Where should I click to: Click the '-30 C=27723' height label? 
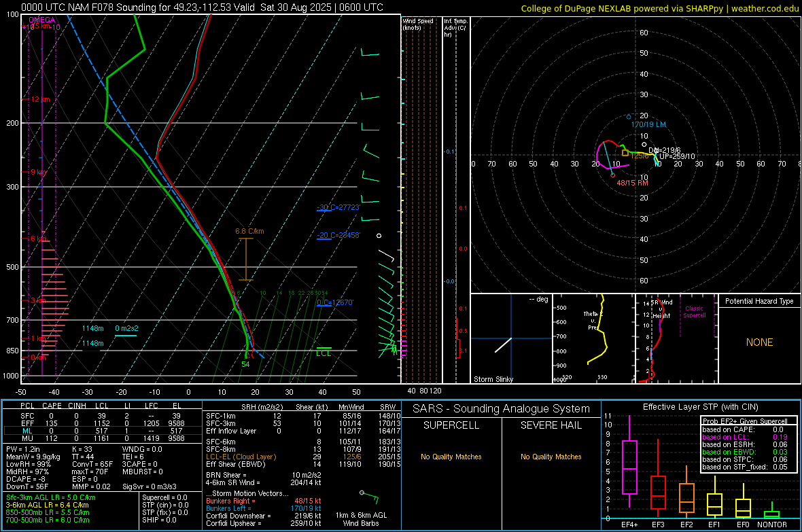pyautogui.click(x=338, y=207)
